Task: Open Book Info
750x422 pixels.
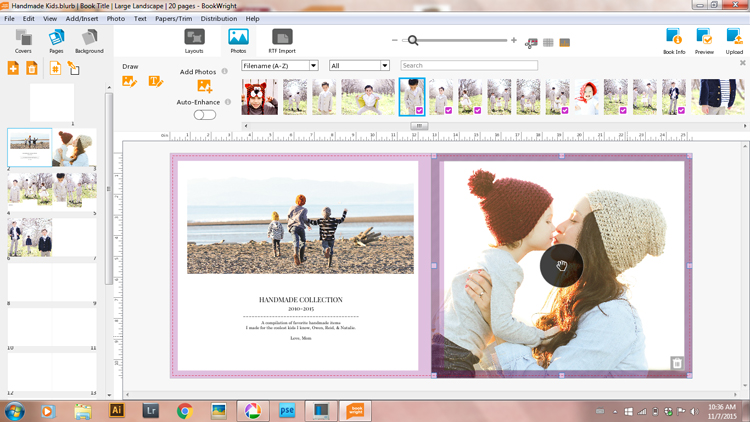Action: 674,41
